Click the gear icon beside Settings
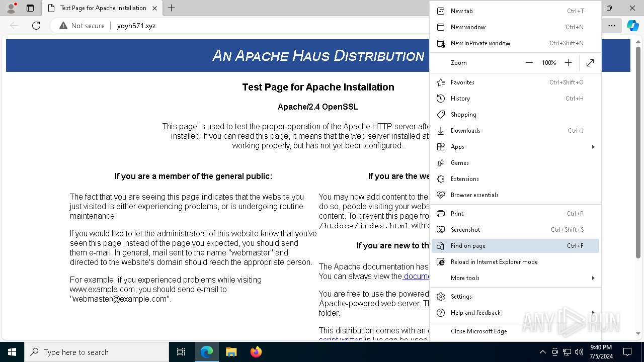The width and height of the screenshot is (644, 362). 441,296
